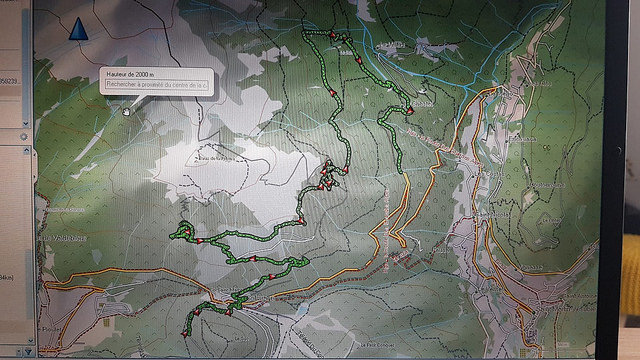Open the small dropdown arrow beside filter icon
Image resolution: width=640 pixels, height=360 pixels.
point(19,351)
